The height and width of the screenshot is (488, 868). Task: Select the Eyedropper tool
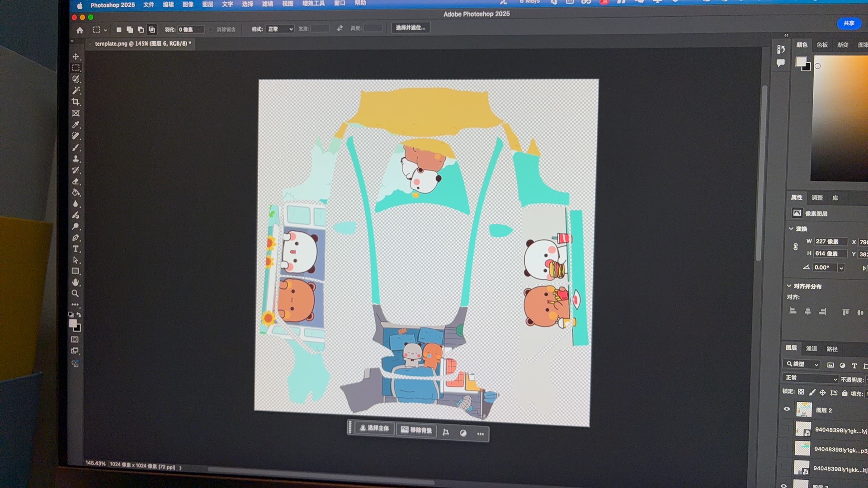76,125
